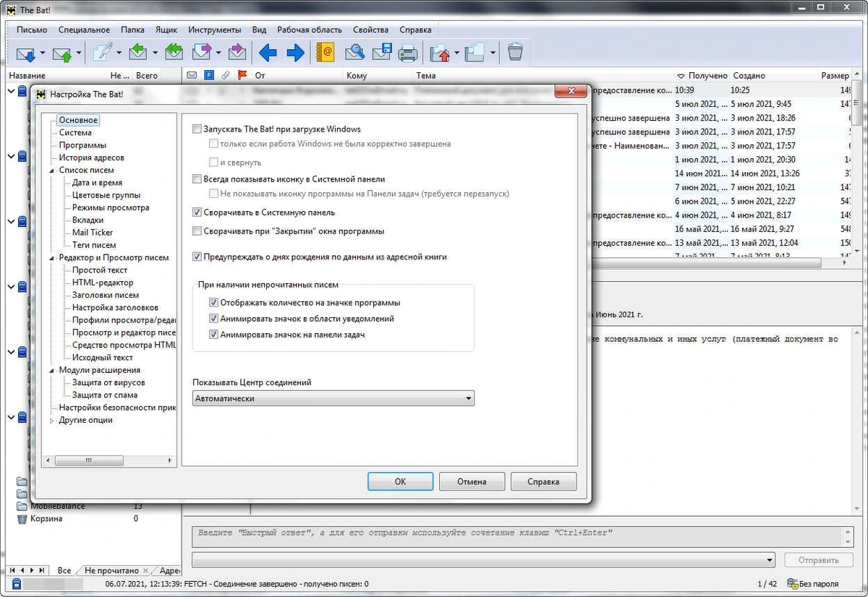Tick только если работа Windows не была корректно завершена
Image resolution: width=868 pixels, height=597 pixels.
(x=213, y=144)
